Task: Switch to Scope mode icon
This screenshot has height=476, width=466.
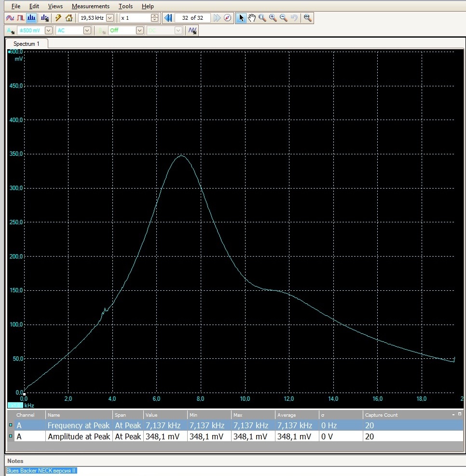Action: [x=10, y=18]
